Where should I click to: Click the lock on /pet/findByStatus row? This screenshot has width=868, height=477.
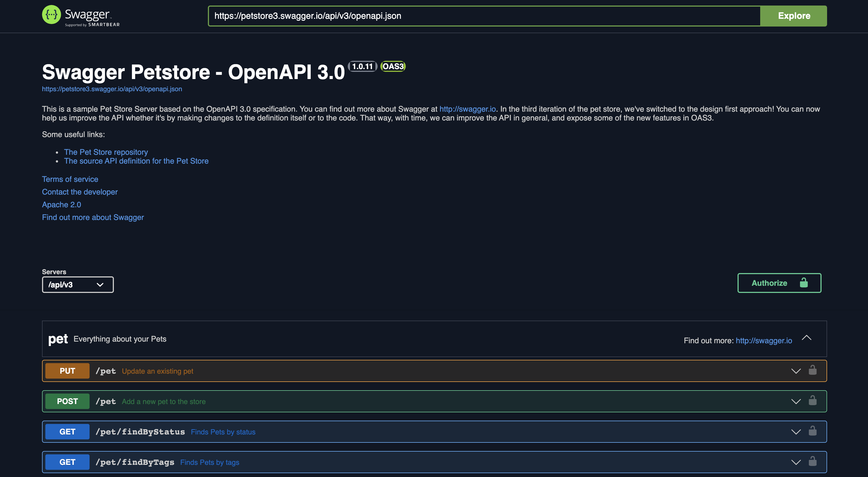click(x=812, y=431)
